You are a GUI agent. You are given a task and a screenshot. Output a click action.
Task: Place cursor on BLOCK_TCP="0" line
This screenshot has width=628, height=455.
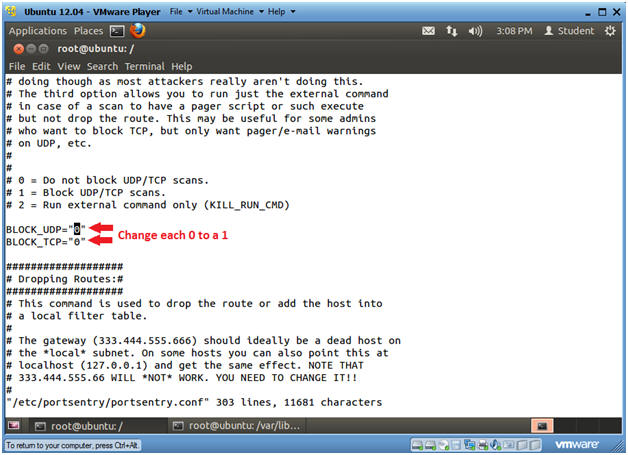(x=46, y=242)
